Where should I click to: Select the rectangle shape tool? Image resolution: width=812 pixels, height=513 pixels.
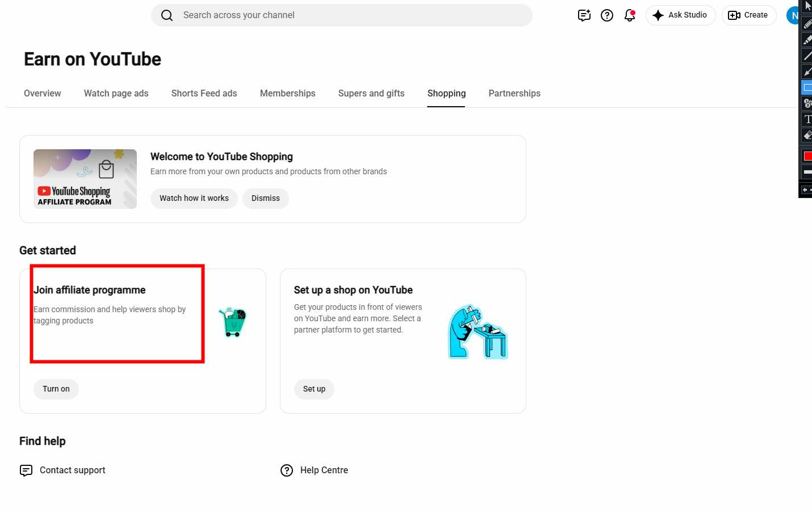(807, 87)
